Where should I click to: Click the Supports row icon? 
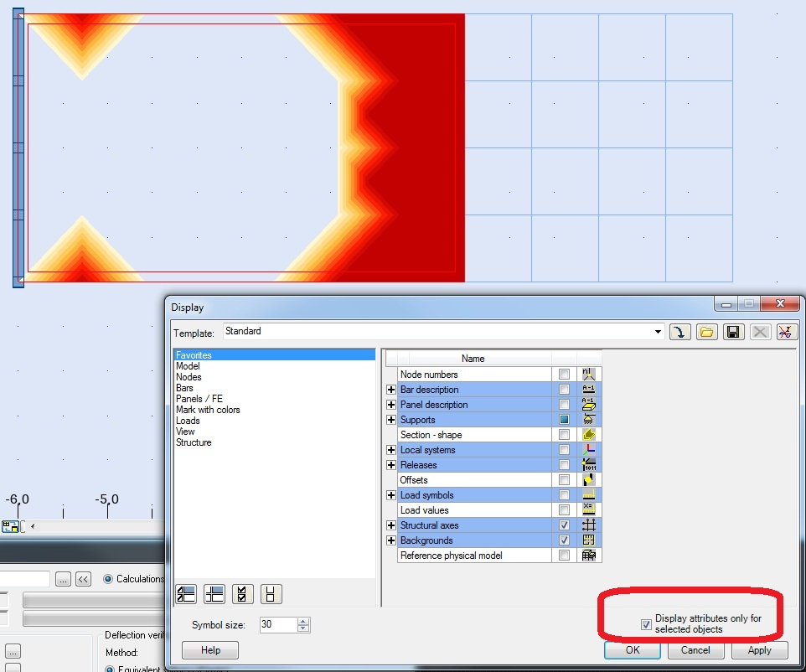(588, 420)
